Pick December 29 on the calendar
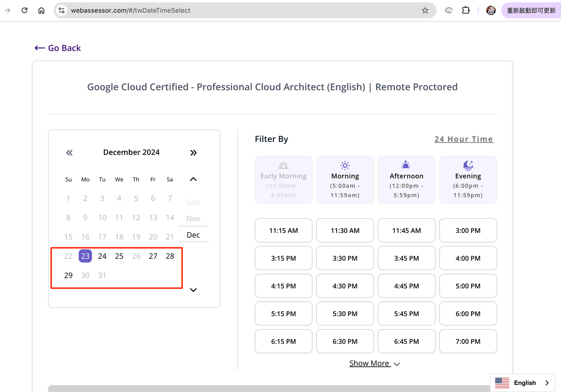 [68, 275]
